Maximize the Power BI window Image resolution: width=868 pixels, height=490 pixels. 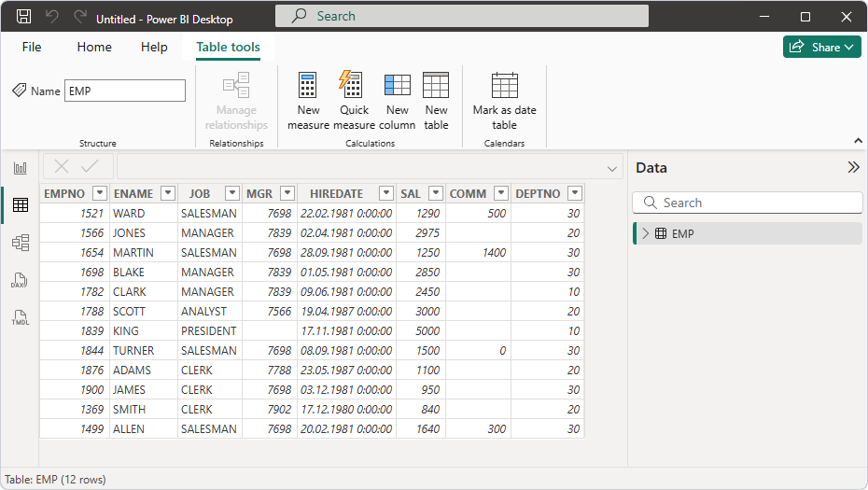point(805,17)
